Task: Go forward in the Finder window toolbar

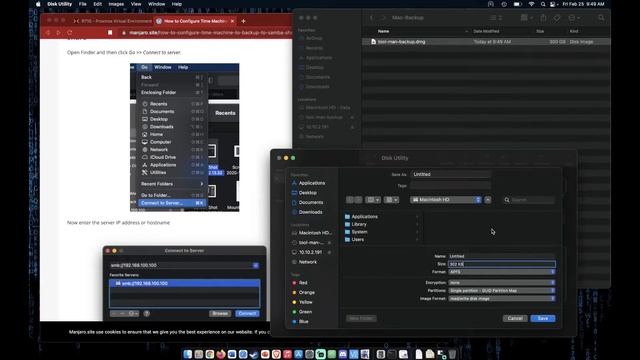Action: 383,18
